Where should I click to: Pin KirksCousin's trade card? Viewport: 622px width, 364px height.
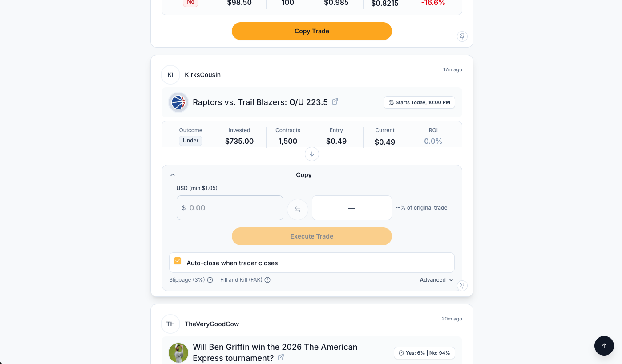[x=462, y=286]
